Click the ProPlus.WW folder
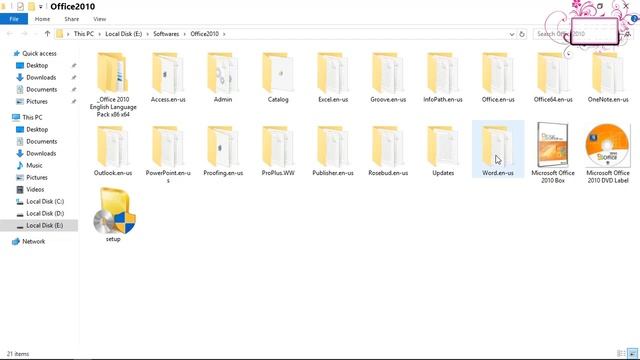This screenshot has height=360, width=640. (x=278, y=151)
